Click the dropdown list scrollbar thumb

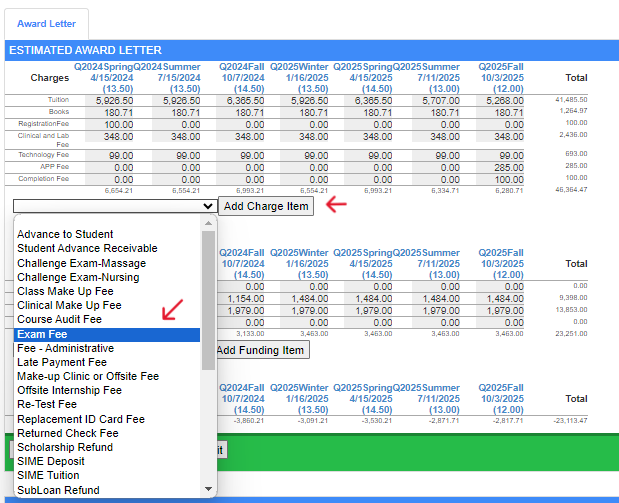click(208, 300)
